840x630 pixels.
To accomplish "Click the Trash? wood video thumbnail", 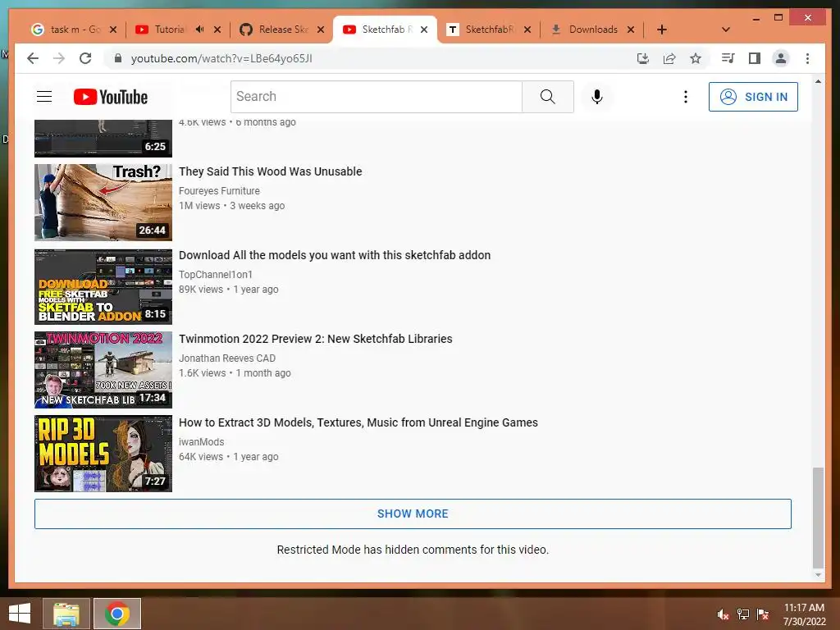I will (x=103, y=203).
